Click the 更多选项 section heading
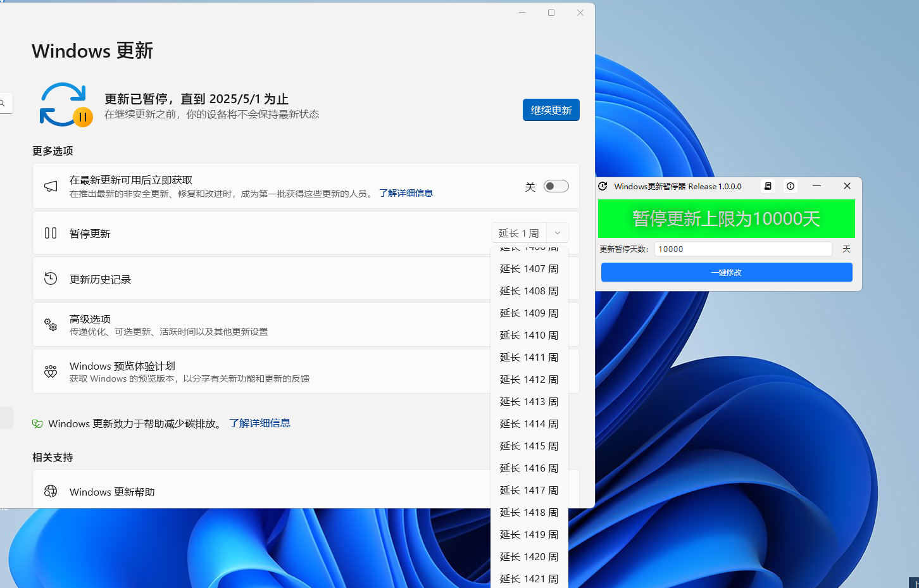This screenshot has width=919, height=588. click(x=53, y=151)
